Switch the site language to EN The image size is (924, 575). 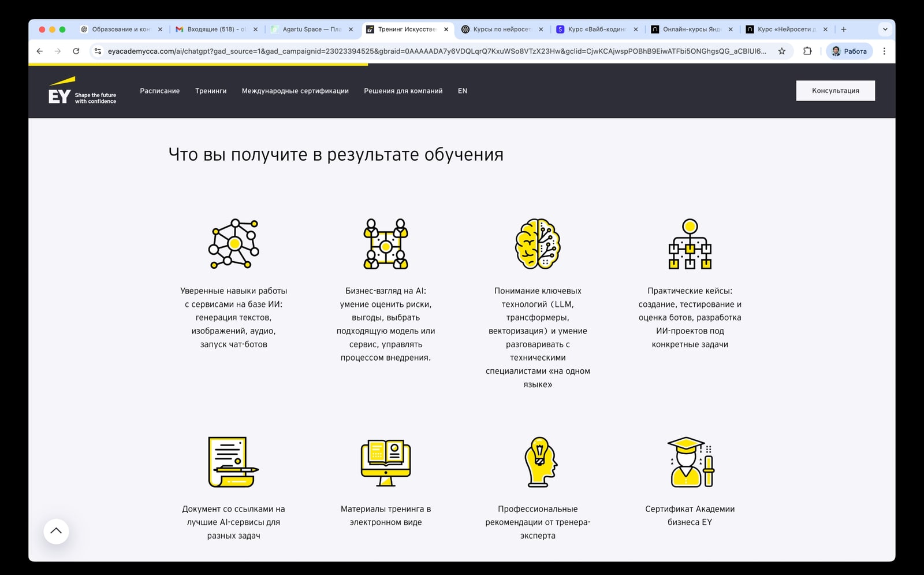pyautogui.click(x=463, y=91)
